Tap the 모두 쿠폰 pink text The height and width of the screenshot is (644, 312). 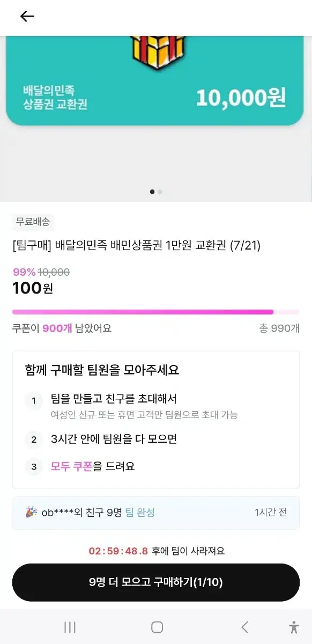[x=72, y=466]
